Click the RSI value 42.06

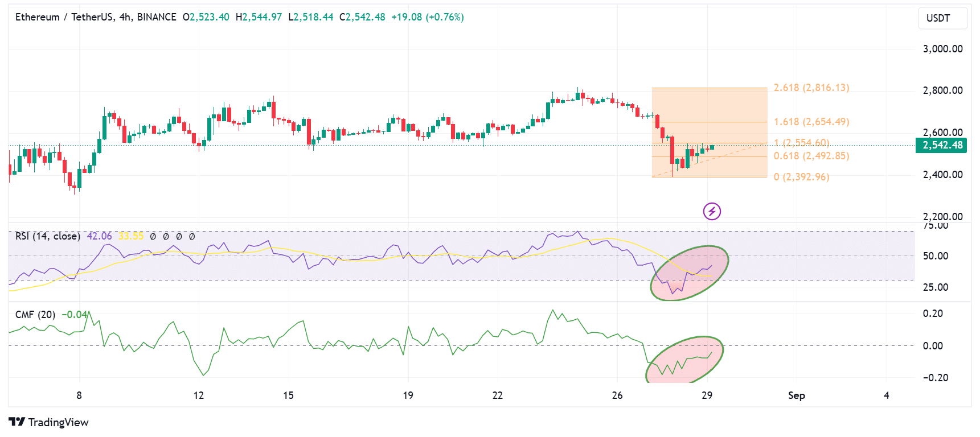coord(99,236)
